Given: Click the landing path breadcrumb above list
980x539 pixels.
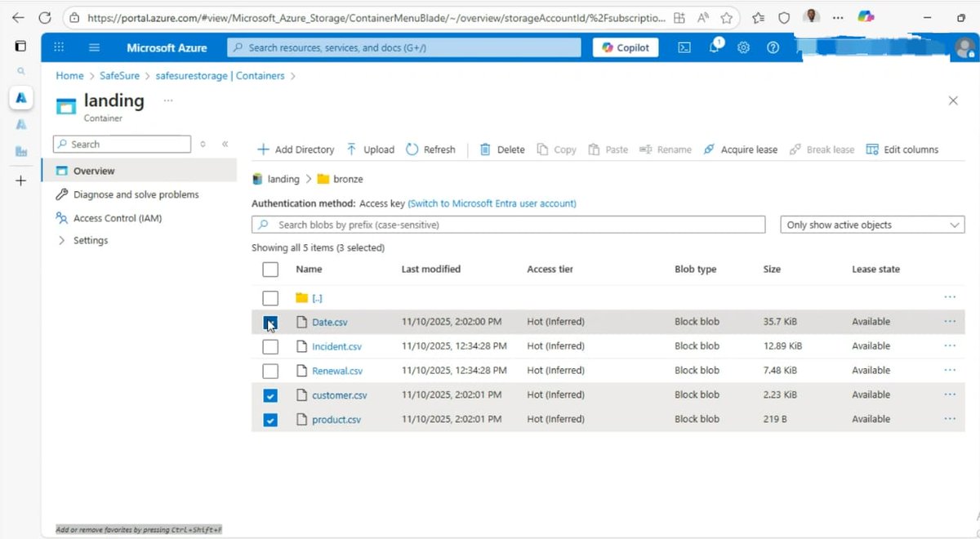Looking at the screenshot, I should tap(283, 179).
